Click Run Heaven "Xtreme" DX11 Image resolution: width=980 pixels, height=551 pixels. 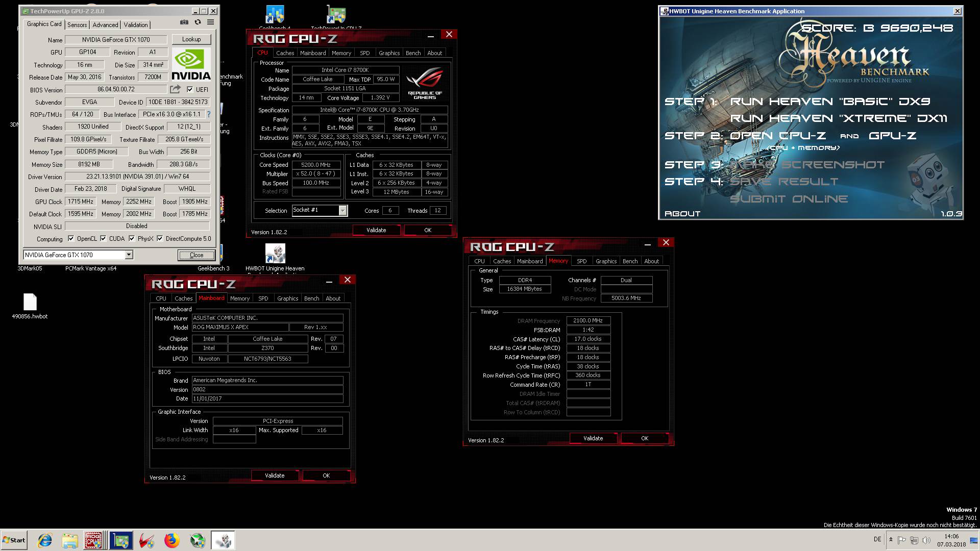[838, 118]
